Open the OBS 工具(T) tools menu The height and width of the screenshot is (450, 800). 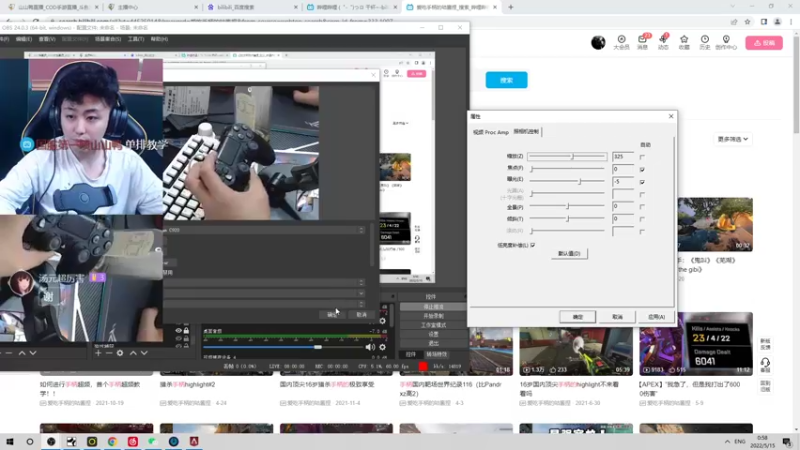coord(136,39)
